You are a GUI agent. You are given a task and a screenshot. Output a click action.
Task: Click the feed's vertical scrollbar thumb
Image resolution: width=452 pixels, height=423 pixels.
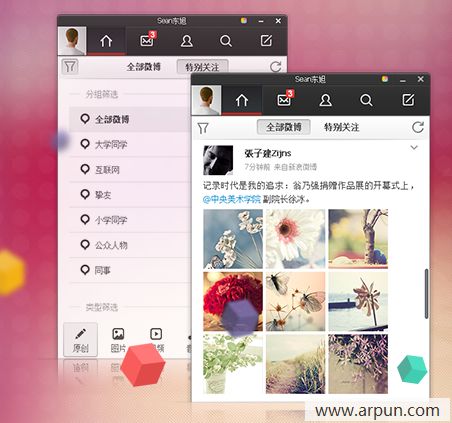click(426, 293)
